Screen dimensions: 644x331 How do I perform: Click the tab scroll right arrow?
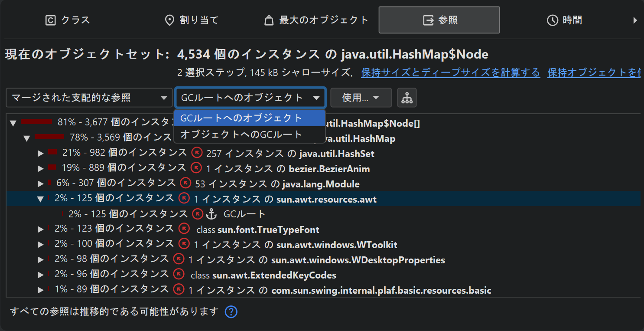635,20
